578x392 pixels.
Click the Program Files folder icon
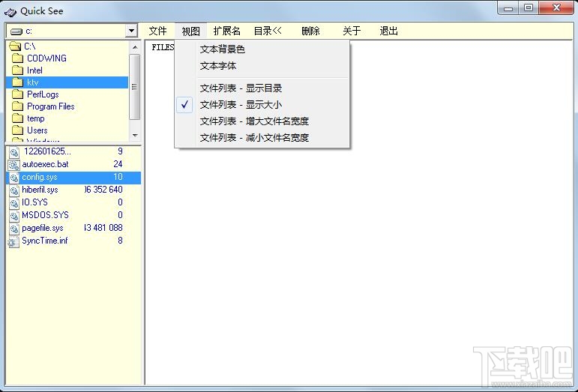[17, 106]
